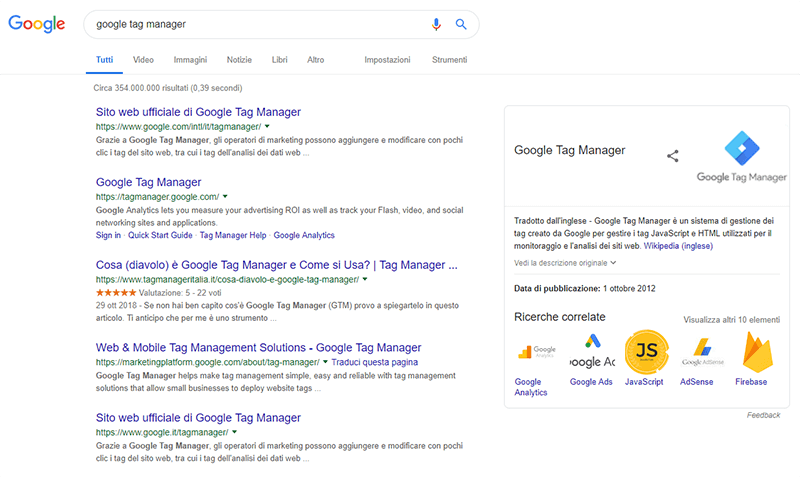Viewport: 800px width, 478px height.
Task: Expand dropdown arrow next to marketingplatform.google.com URL
Action: 326,362
